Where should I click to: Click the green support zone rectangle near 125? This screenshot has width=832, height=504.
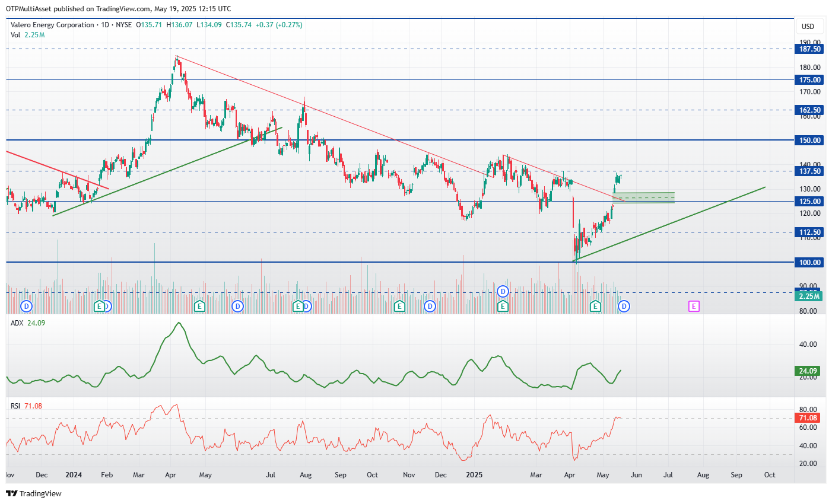(x=643, y=198)
